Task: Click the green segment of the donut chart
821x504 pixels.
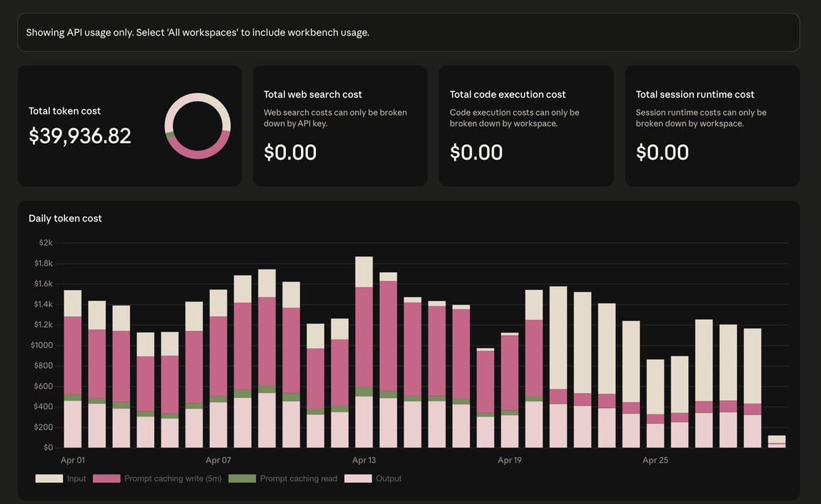Action: [170, 135]
